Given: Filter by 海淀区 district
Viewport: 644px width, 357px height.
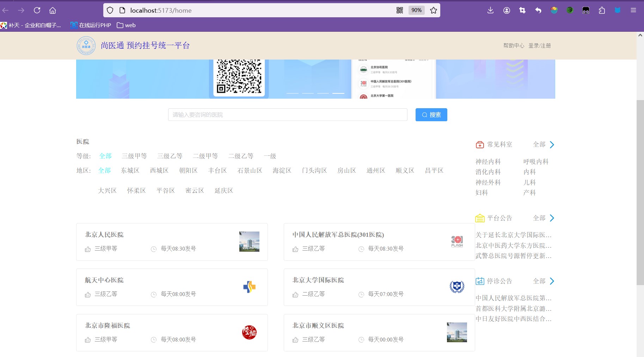Looking at the screenshot, I should [282, 171].
